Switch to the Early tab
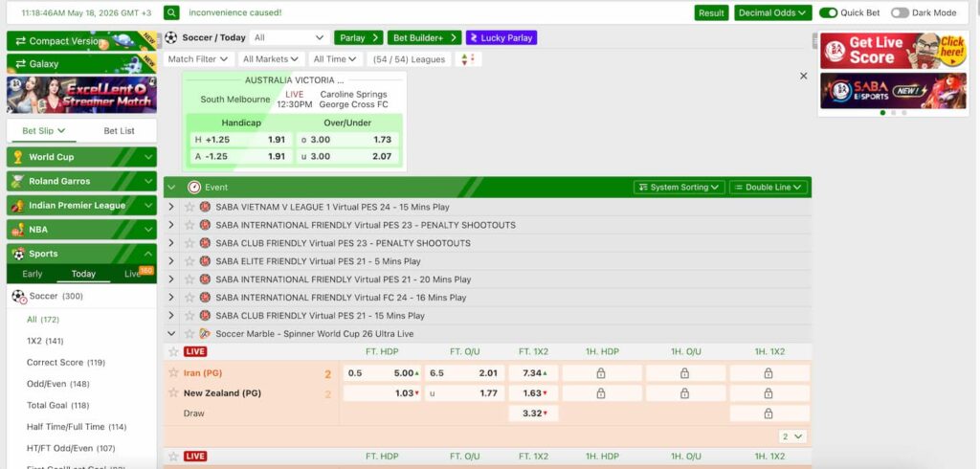 (x=33, y=274)
